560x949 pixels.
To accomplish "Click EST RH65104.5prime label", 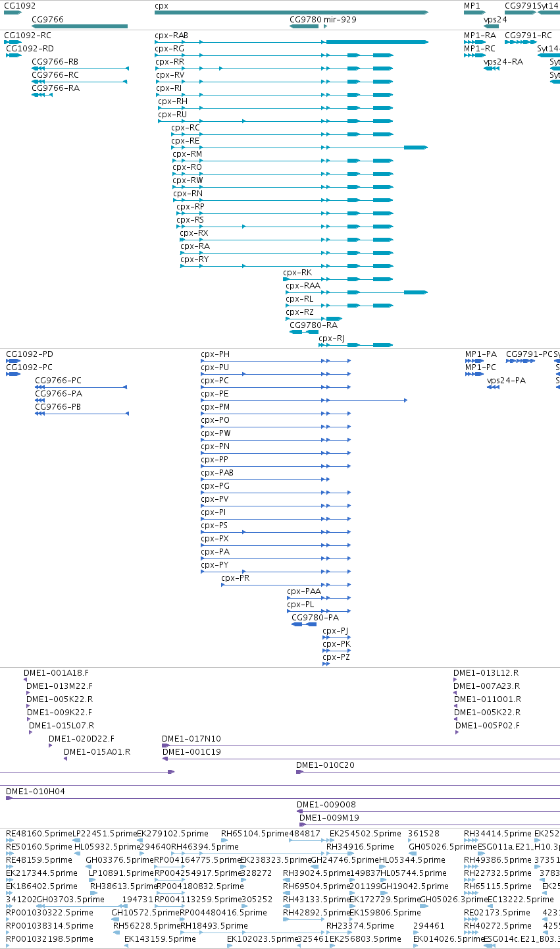I will point(255,834).
